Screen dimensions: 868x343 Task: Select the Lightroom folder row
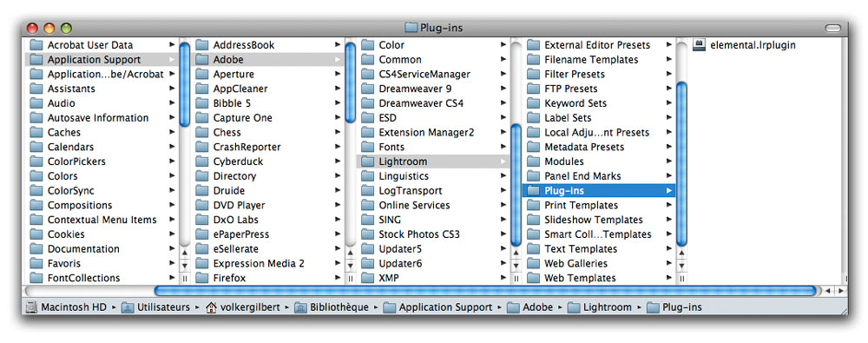433,162
